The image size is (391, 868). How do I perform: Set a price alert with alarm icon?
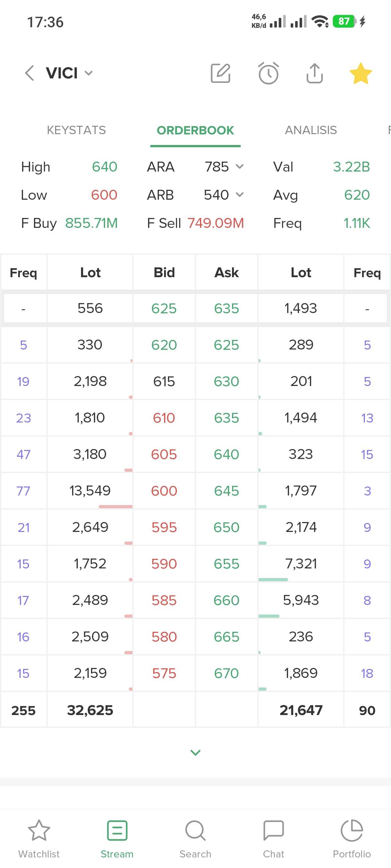(x=268, y=73)
